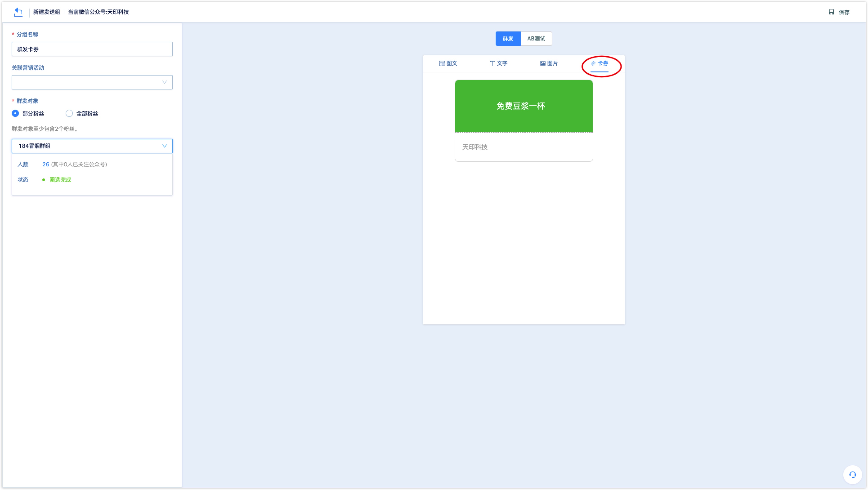This screenshot has width=868, height=490.
Task: Click the (其中0人已关注公众号) text
Action: pyautogui.click(x=79, y=164)
